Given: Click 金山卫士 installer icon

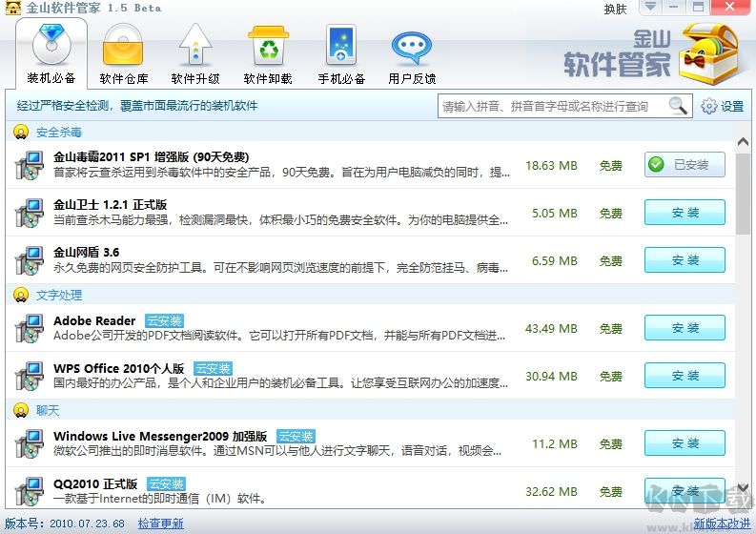Looking at the screenshot, I should [30, 213].
